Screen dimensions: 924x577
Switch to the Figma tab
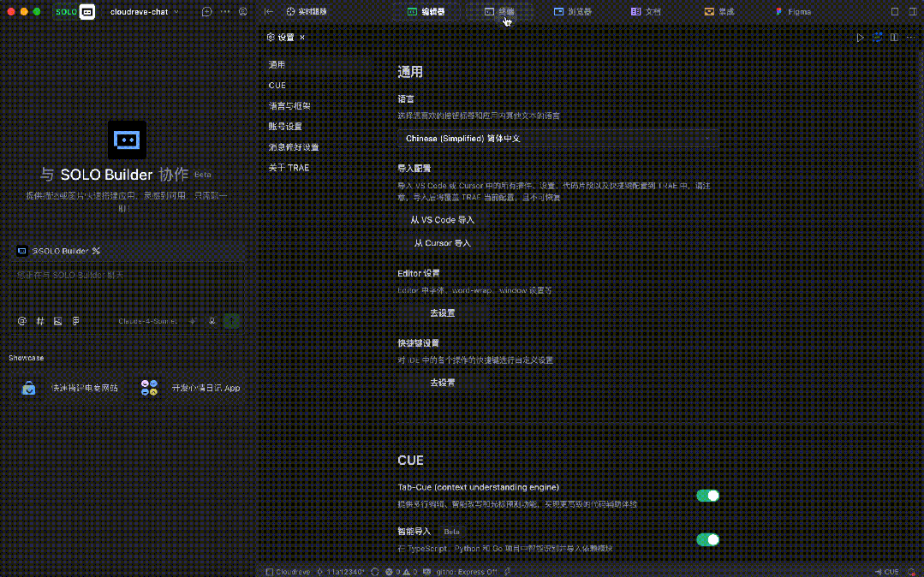point(793,12)
